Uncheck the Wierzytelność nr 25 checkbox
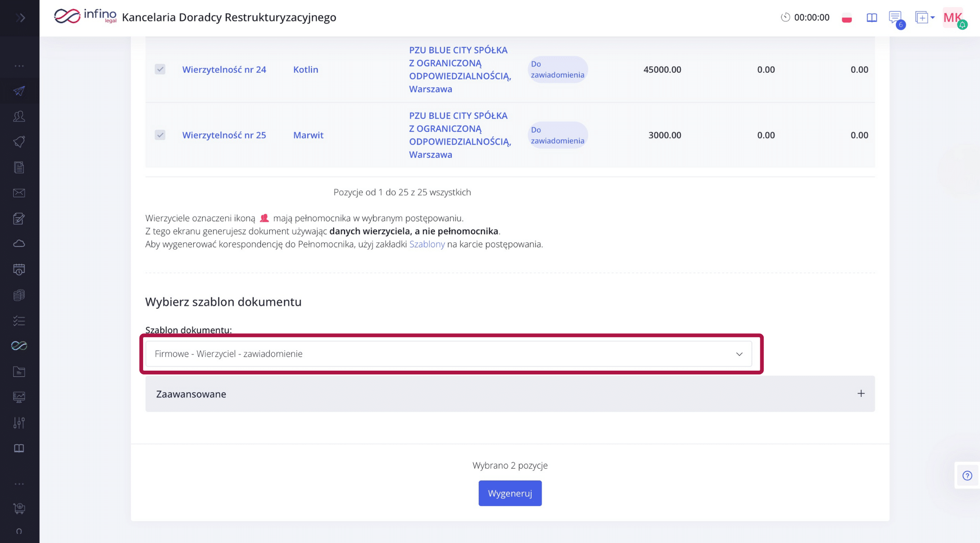Viewport: 980px width, 543px height. point(160,135)
